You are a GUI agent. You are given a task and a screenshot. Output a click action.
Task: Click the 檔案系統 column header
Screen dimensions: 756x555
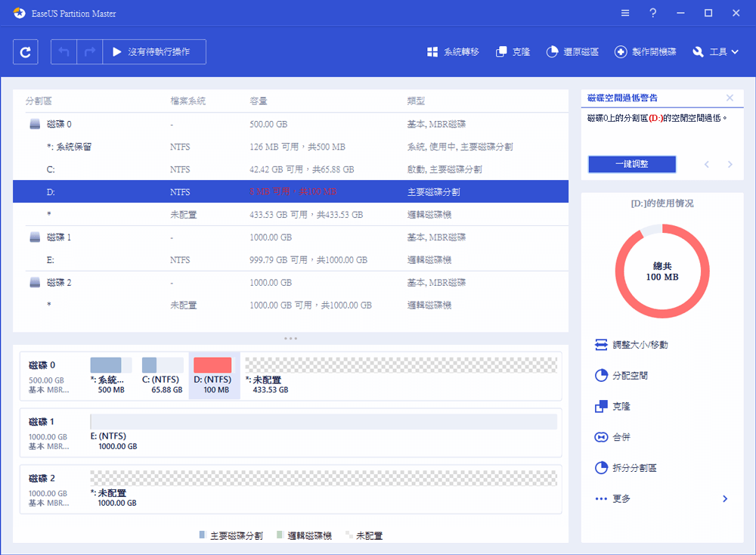tap(188, 101)
